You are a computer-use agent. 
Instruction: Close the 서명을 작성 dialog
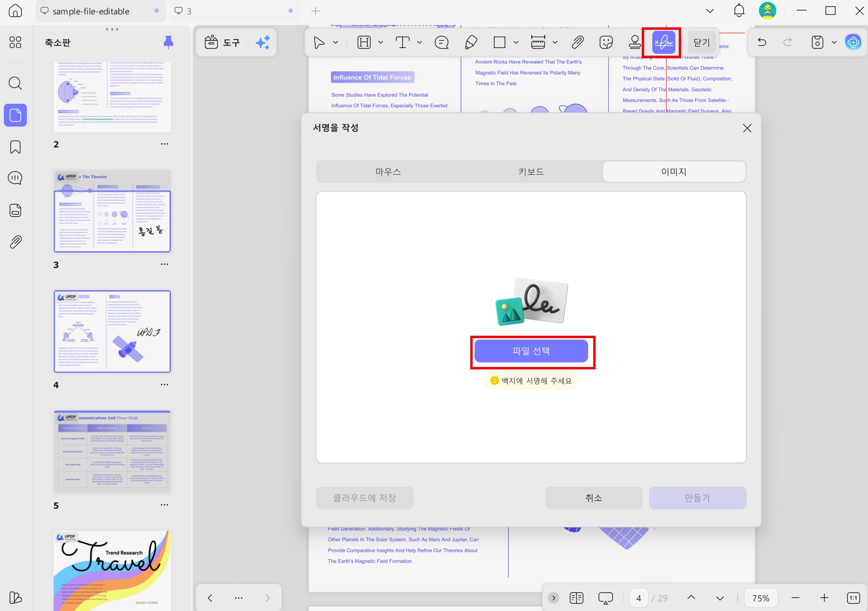coord(747,128)
